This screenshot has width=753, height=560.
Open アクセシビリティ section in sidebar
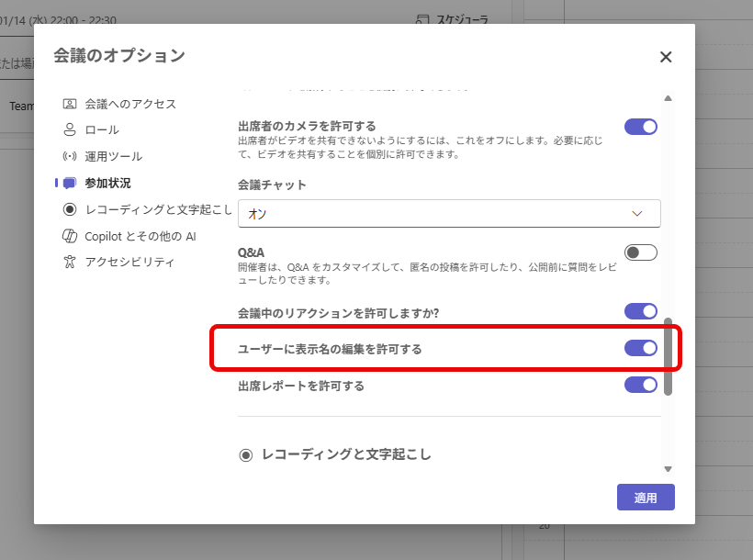[129, 263]
